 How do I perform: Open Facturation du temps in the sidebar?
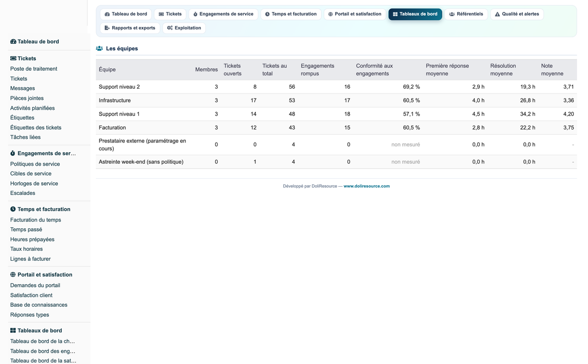(x=36, y=220)
